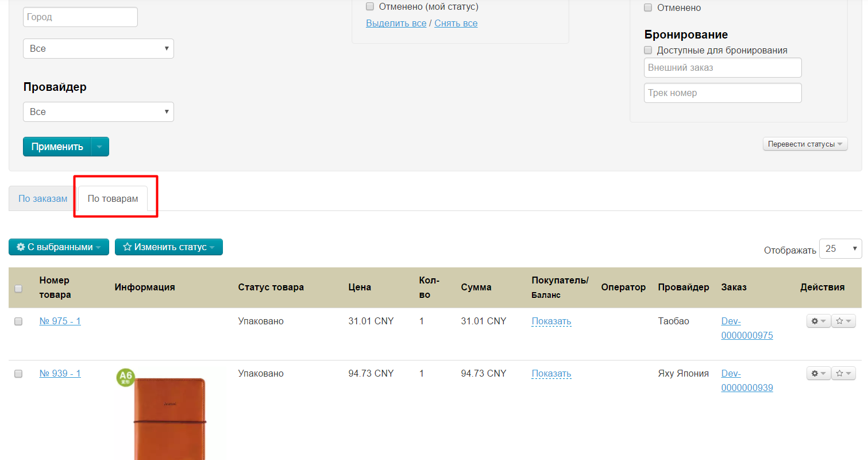
Task: Expand the 'Перевести статусы' dropdown
Action: (805, 144)
